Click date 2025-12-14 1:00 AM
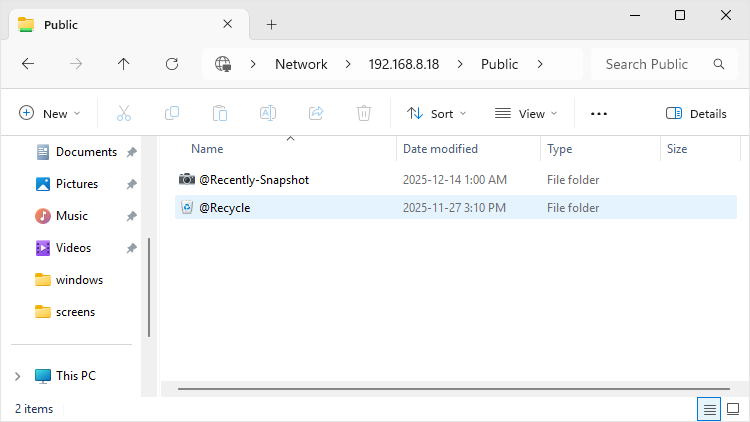This screenshot has height=422, width=750. coord(454,180)
